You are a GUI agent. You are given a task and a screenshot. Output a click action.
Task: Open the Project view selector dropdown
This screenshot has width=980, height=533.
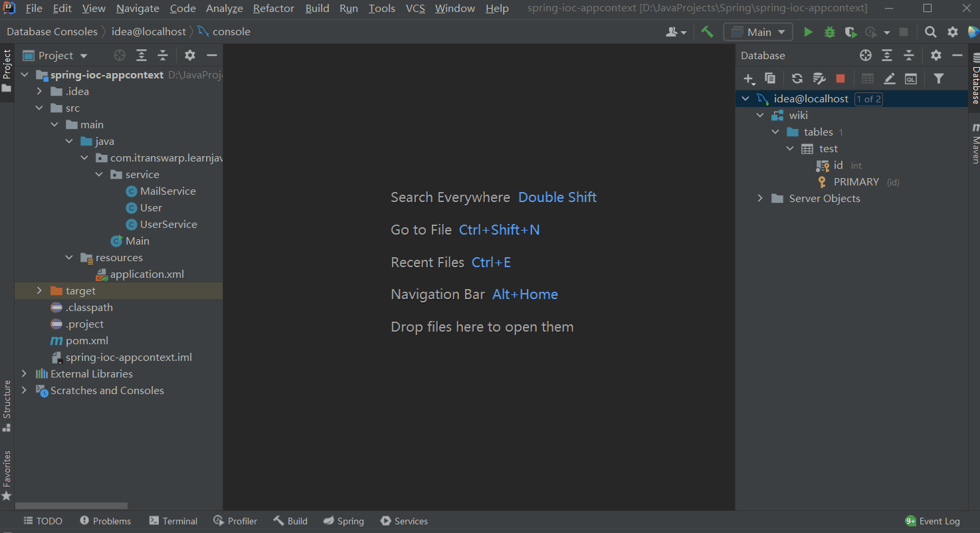pos(56,56)
